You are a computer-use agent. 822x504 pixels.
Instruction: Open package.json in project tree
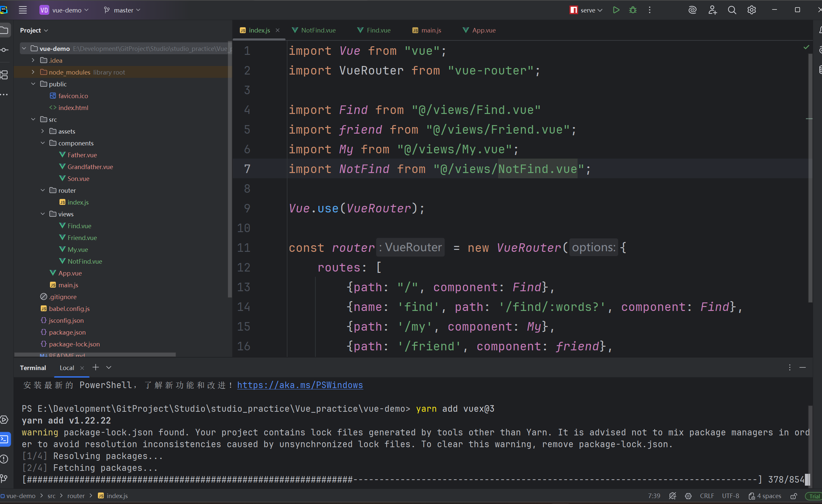(67, 332)
